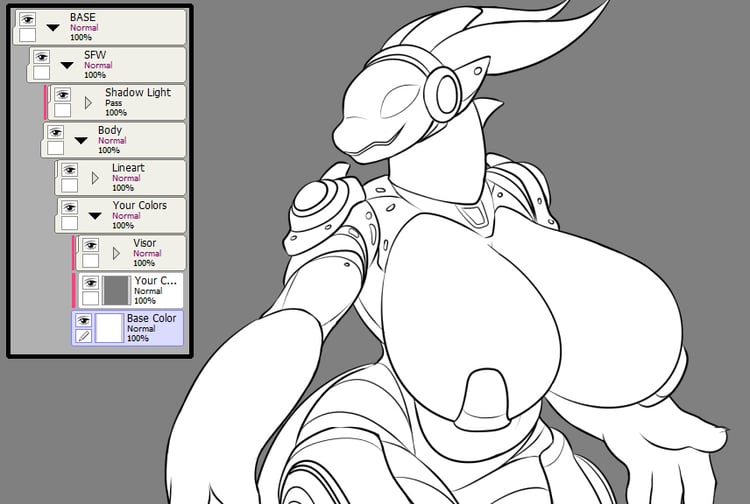Hide the Your Colors folder via eye icon
Viewport: 750px width, 504px height.
(69, 208)
